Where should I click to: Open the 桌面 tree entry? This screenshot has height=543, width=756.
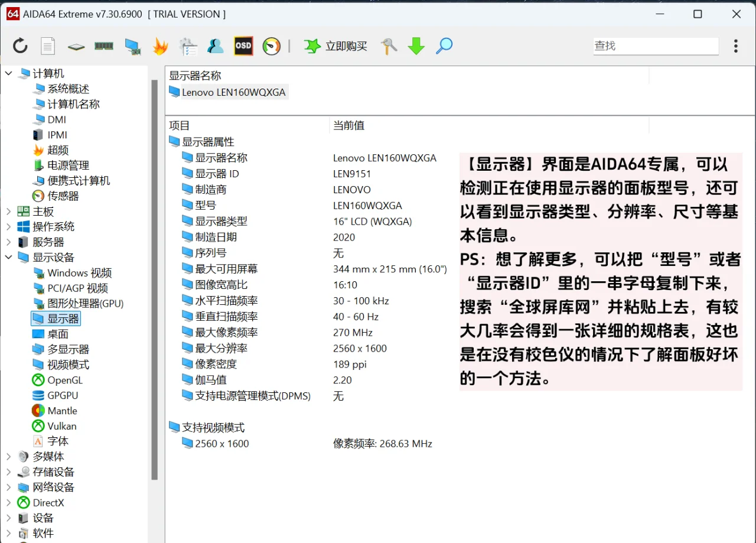(x=50, y=334)
